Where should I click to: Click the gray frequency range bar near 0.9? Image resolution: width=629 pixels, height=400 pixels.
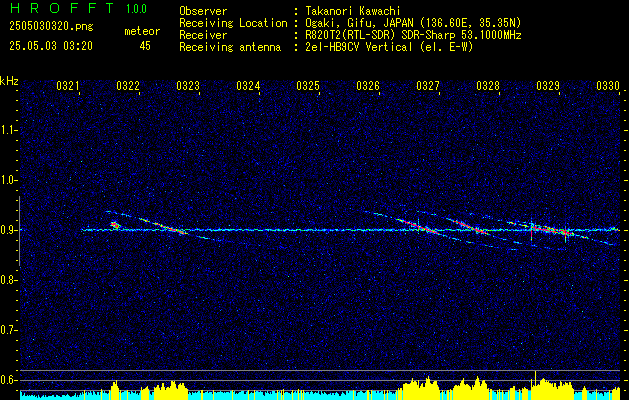(19, 231)
